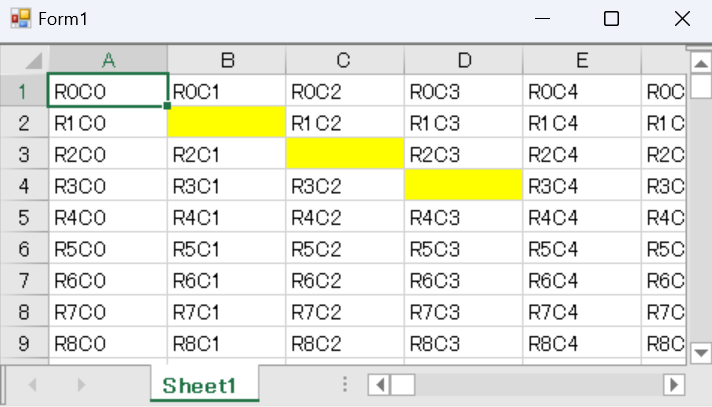Screen dimensions: 712x407
Task: Select cell R0C0
Action: pyautogui.click(x=108, y=91)
